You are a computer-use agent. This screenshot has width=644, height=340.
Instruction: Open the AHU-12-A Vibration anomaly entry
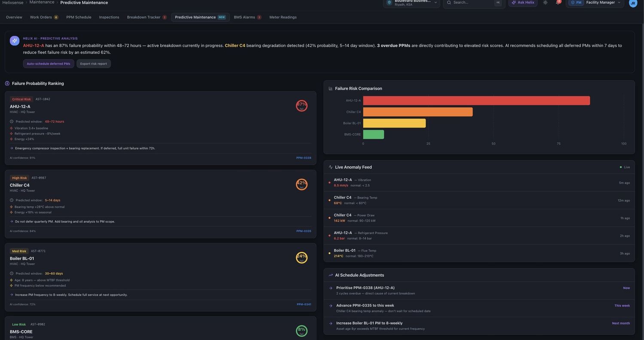point(479,183)
